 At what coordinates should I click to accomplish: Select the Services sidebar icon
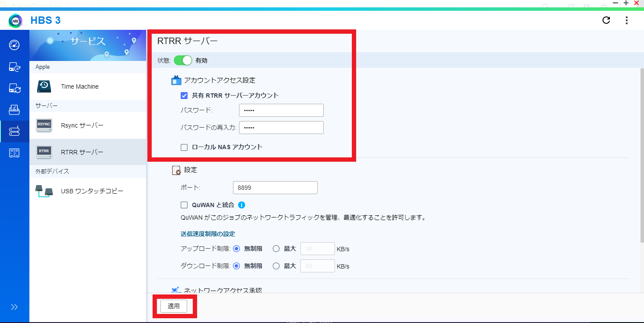tap(14, 131)
